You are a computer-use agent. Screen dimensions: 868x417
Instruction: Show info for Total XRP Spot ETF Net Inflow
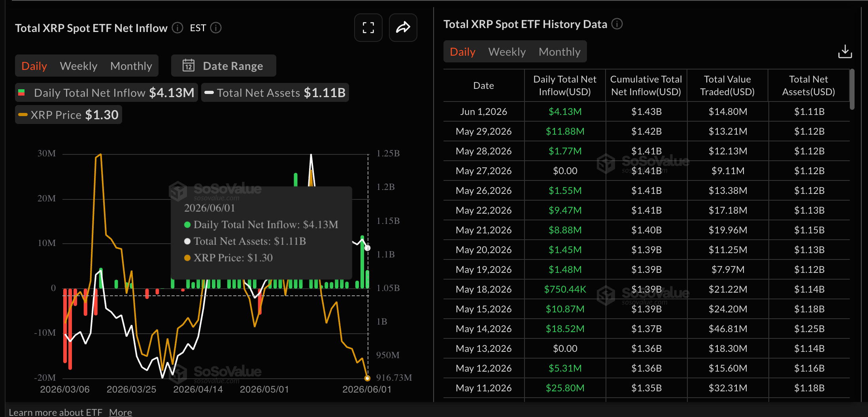(x=177, y=28)
